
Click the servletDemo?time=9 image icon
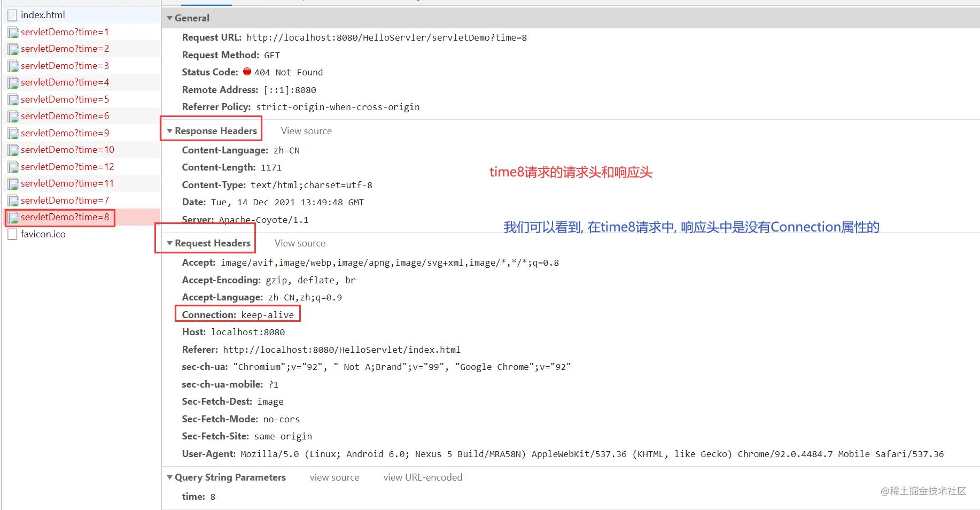tap(13, 134)
